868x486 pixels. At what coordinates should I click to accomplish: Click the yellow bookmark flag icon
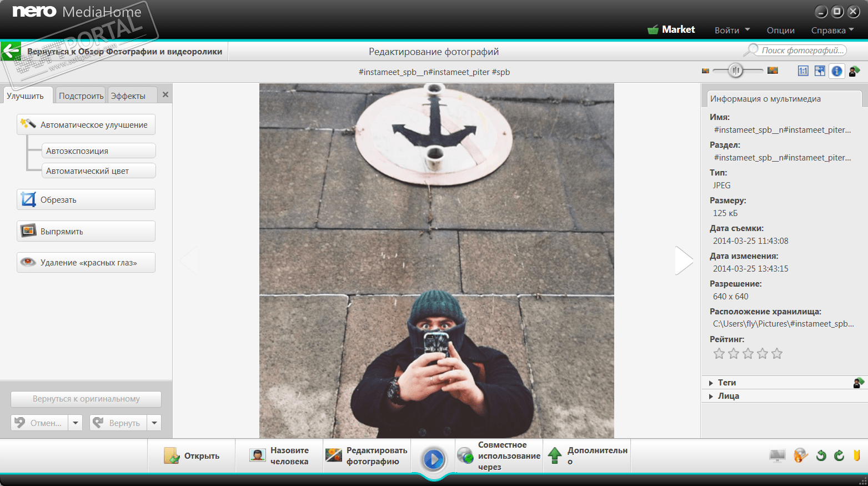coord(857,455)
